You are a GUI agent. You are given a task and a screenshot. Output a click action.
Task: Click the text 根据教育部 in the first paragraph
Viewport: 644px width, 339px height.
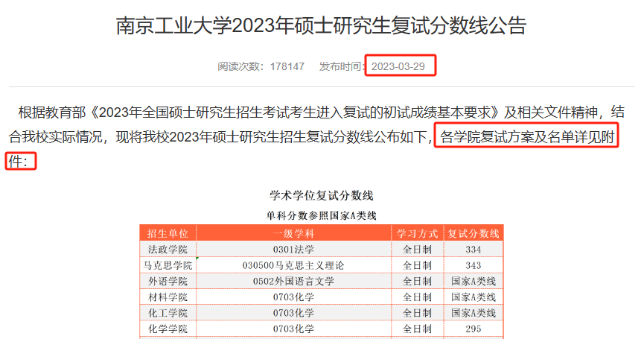(52, 113)
